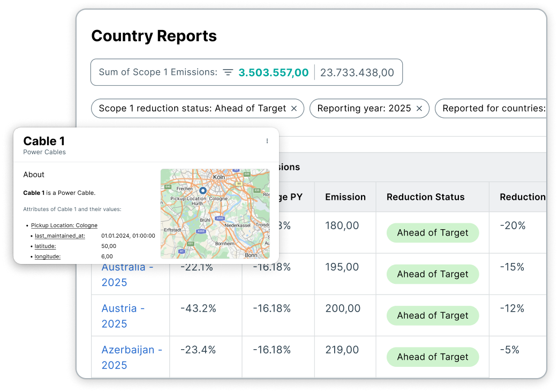The image size is (558, 392).
Task: Click the blue Cologne map pin marker
Action: (203, 190)
